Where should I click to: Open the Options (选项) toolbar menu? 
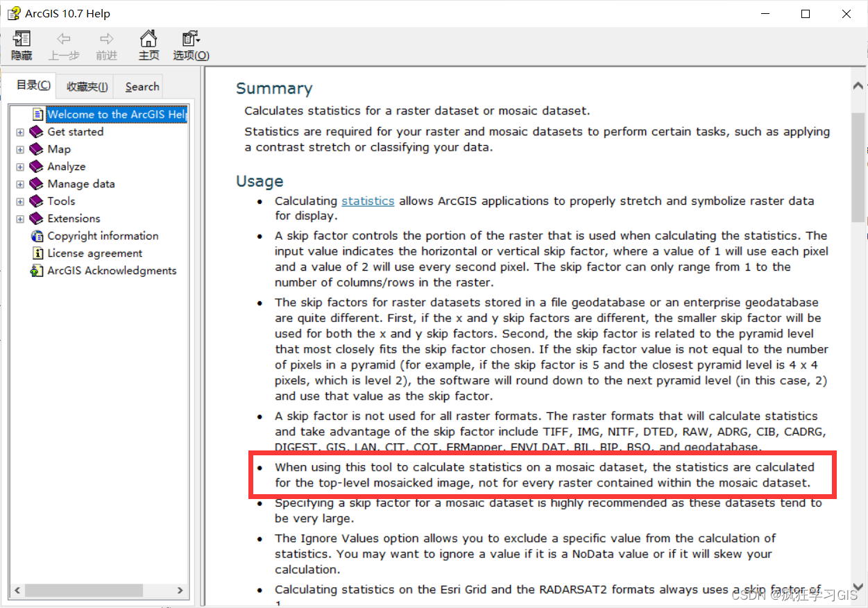point(191,39)
